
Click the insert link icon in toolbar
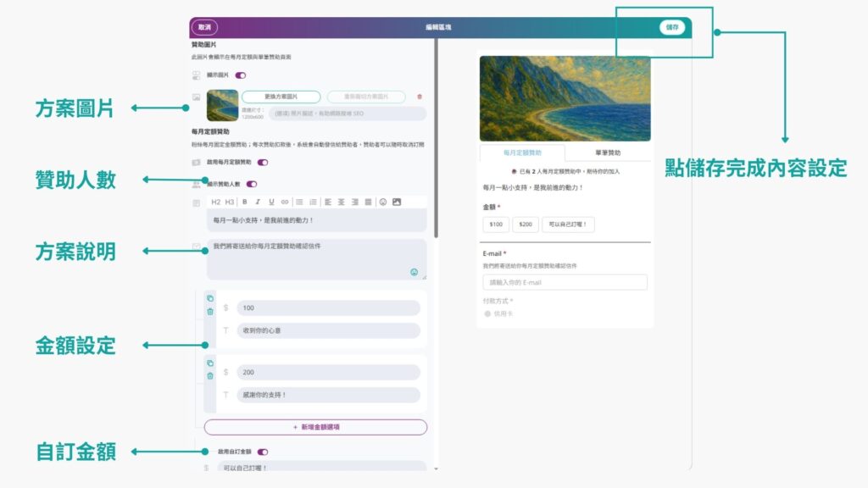pyautogui.click(x=285, y=202)
